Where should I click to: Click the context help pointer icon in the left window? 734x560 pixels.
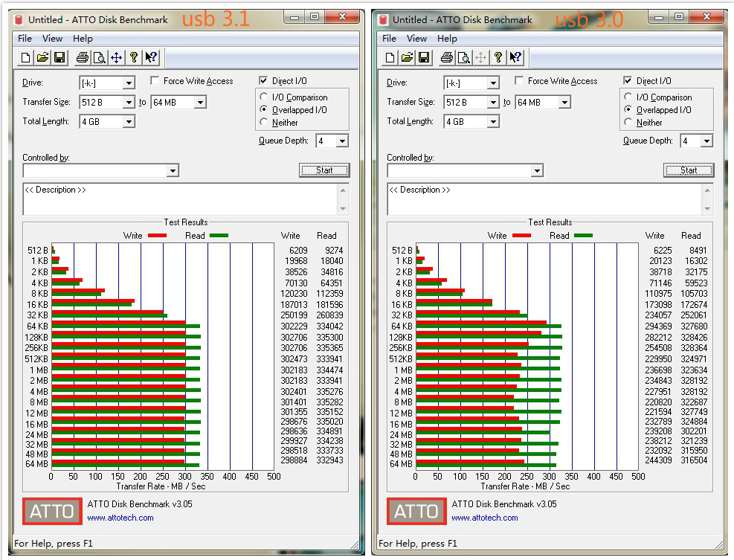pos(151,57)
